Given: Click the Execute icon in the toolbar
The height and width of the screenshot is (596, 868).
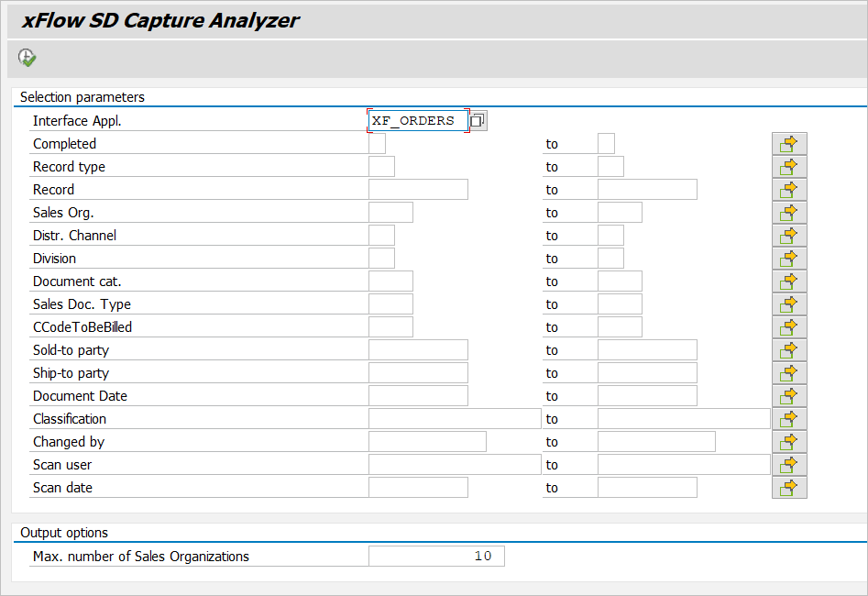Looking at the screenshot, I should click(27, 58).
